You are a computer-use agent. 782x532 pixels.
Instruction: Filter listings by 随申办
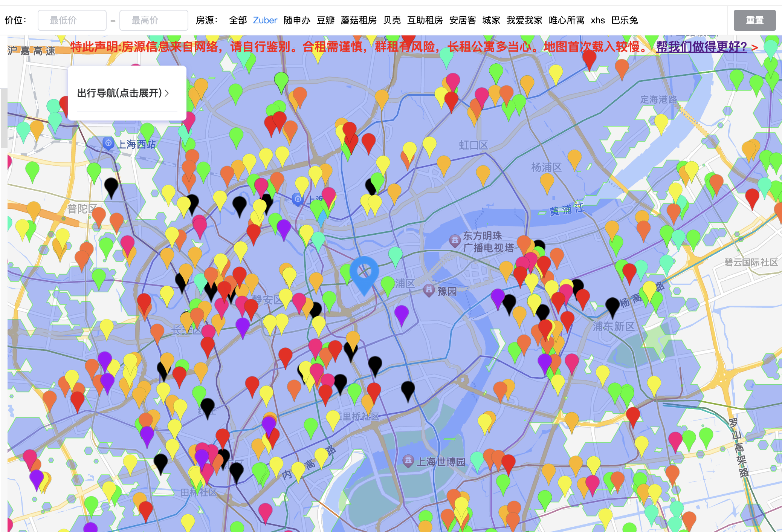297,20
